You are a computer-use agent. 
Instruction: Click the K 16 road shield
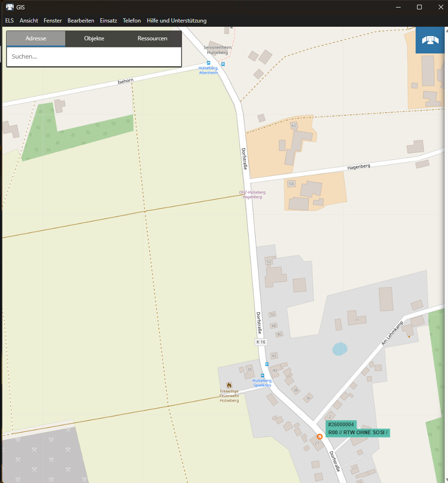point(261,342)
